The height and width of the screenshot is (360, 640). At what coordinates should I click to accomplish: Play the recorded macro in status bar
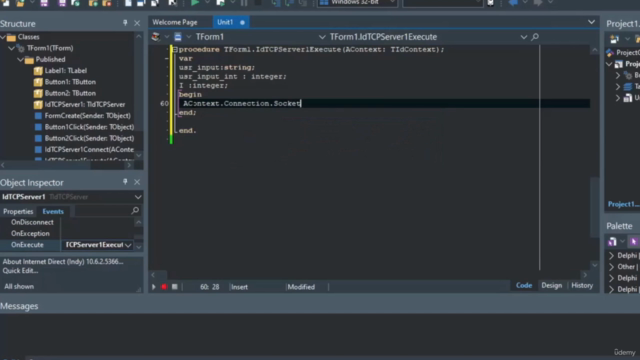tap(154, 287)
